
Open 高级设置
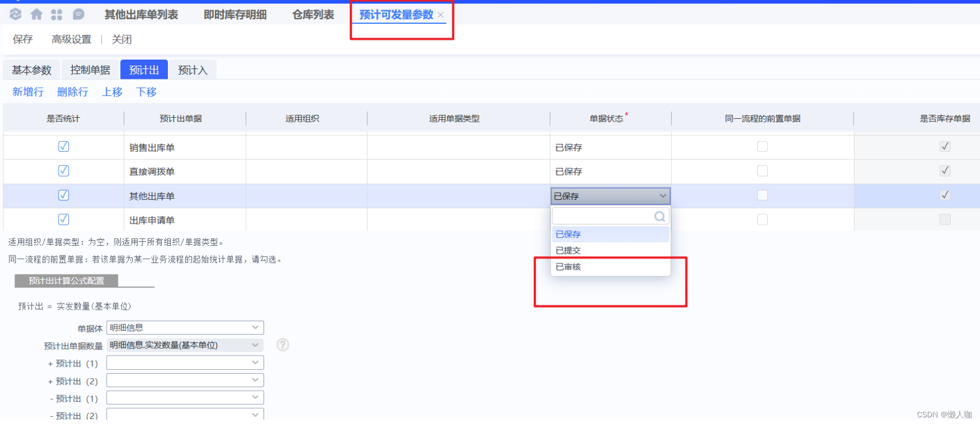pyautogui.click(x=71, y=39)
